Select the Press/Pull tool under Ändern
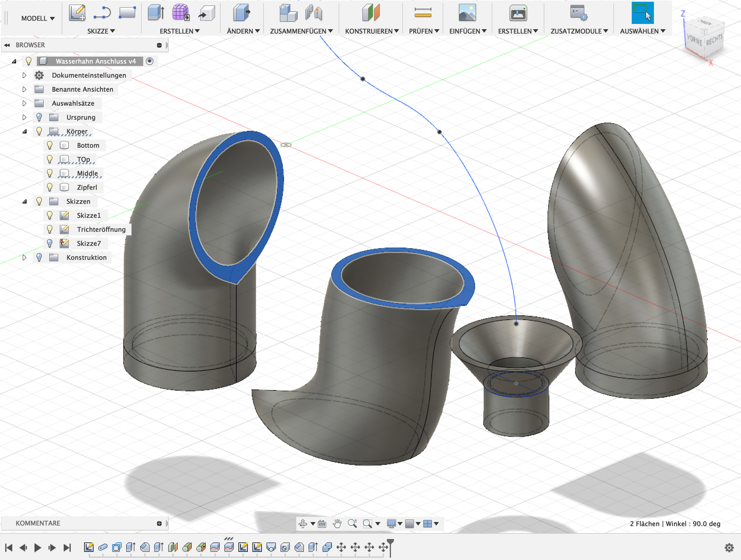The height and width of the screenshot is (560, 741). (242, 13)
